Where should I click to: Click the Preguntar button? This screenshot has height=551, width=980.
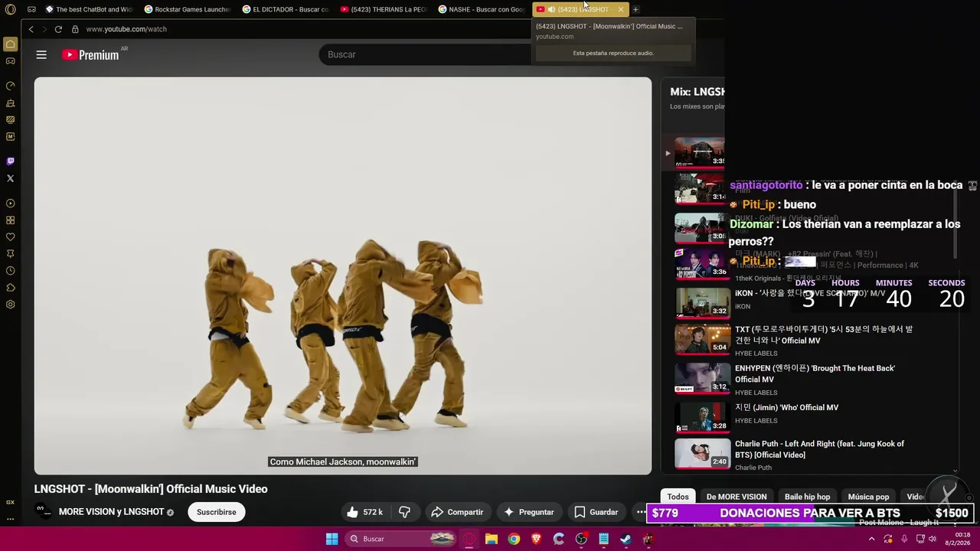pos(528,512)
